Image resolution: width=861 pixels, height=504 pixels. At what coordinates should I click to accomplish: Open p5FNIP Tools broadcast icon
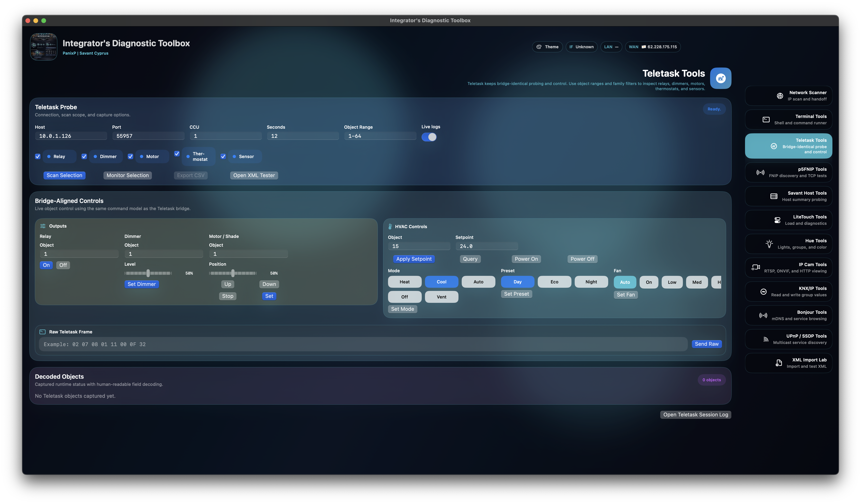click(760, 173)
